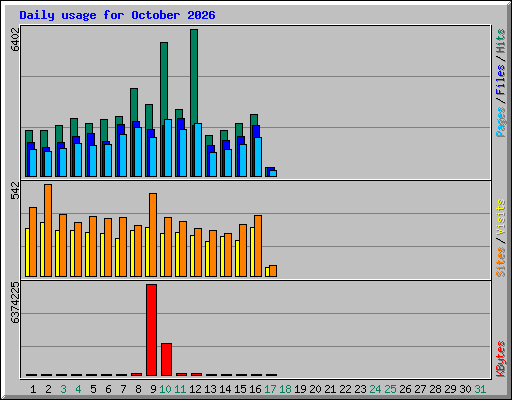Click the green hits bar for day 1

pyautogui.click(x=29, y=136)
